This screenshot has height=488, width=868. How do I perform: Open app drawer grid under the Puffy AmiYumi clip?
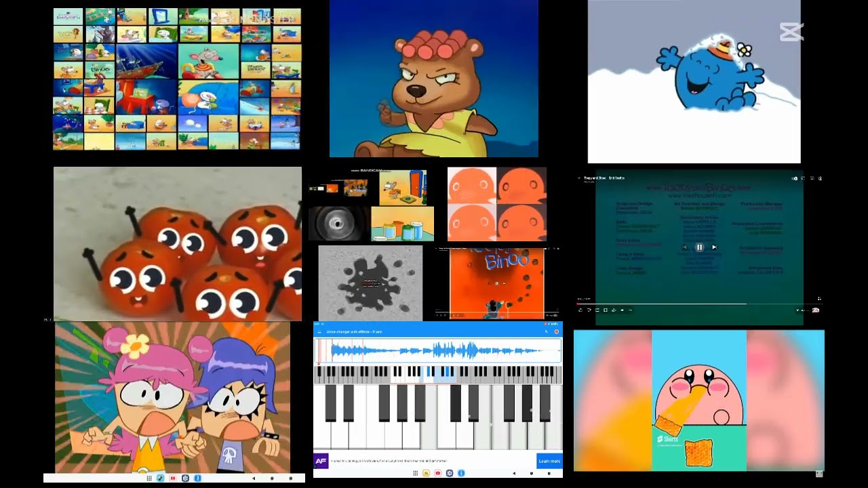tap(149, 479)
